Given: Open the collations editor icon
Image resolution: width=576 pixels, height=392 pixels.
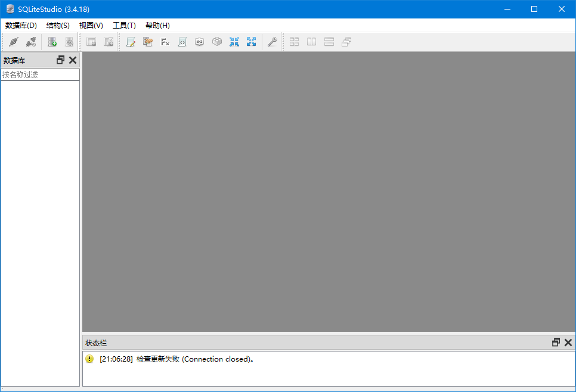Looking at the screenshot, I should [200, 42].
